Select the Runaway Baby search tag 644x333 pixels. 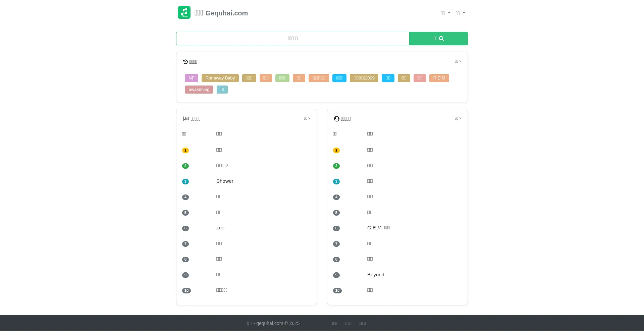click(220, 78)
